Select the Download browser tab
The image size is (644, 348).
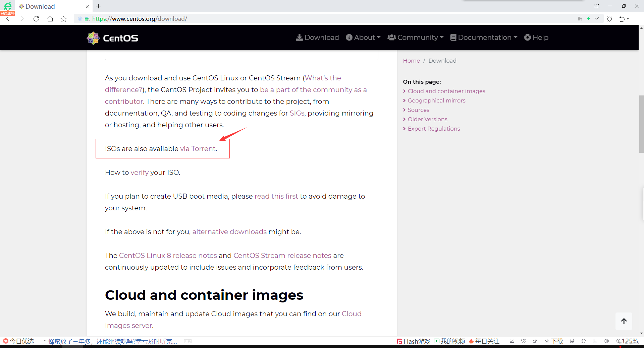tap(54, 6)
